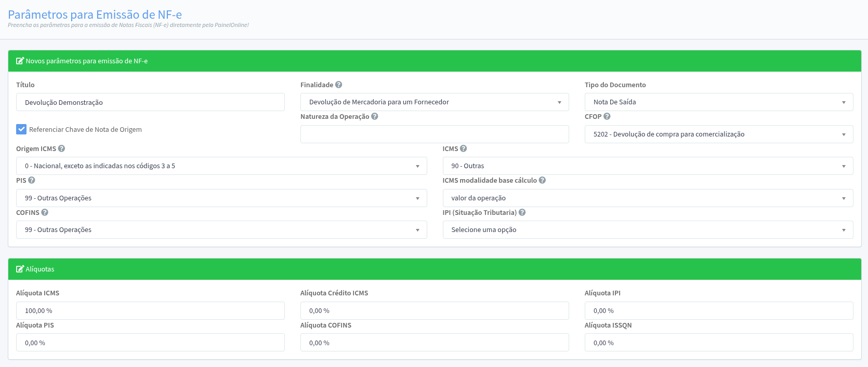
Task: Focus the Alíquota ISSQN field
Action: tap(718, 343)
